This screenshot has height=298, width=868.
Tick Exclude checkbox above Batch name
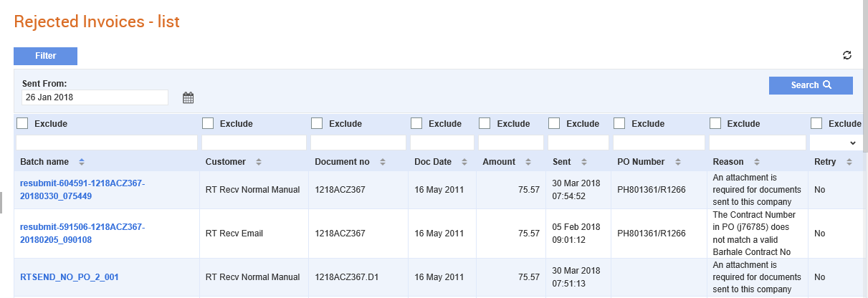click(22, 123)
